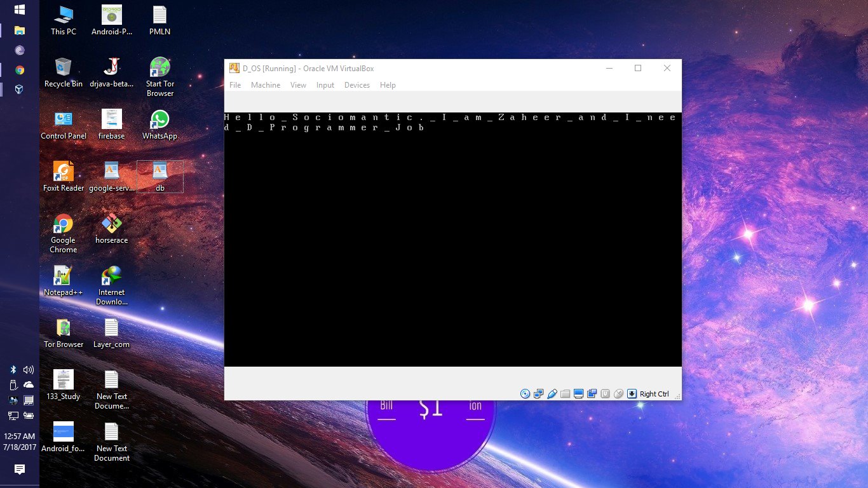Open the Devices menu in VirtualBox

click(x=357, y=85)
